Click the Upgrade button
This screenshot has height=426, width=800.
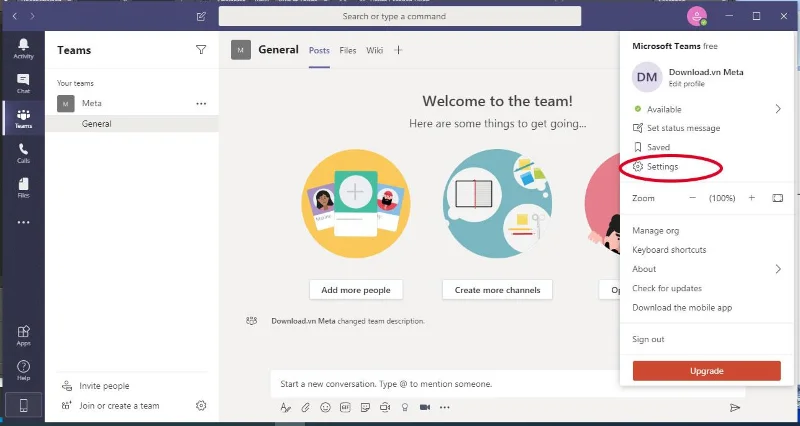[x=707, y=371]
